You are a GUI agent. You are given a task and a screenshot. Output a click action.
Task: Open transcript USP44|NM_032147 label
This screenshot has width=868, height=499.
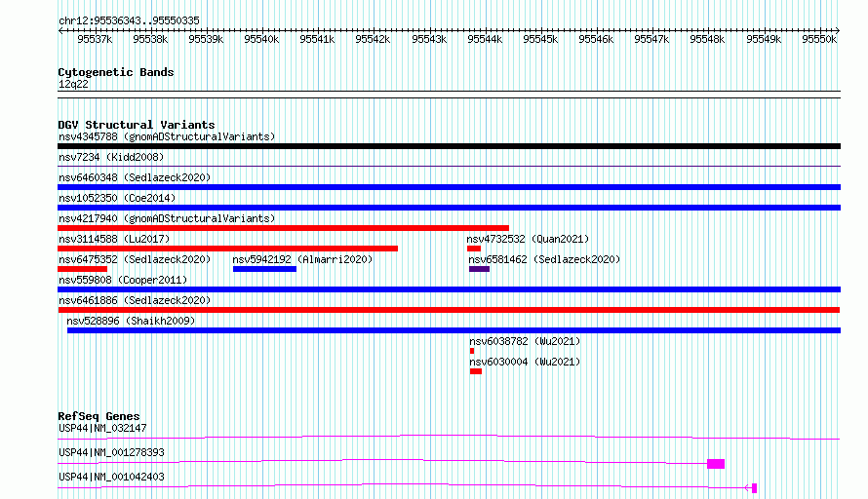pos(102,428)
